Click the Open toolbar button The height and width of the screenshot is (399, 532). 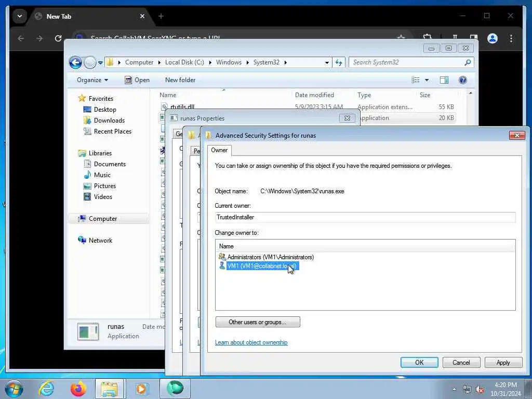point(137,80)
